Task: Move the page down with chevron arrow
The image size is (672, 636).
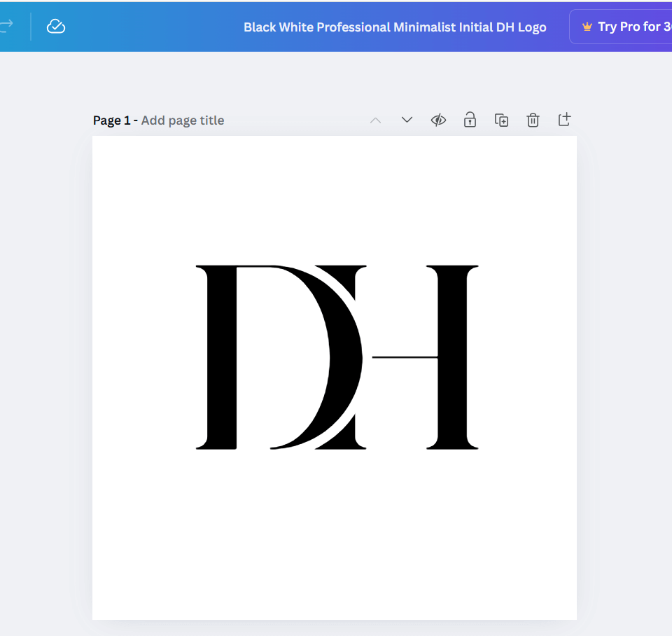Action: point(407,120)
